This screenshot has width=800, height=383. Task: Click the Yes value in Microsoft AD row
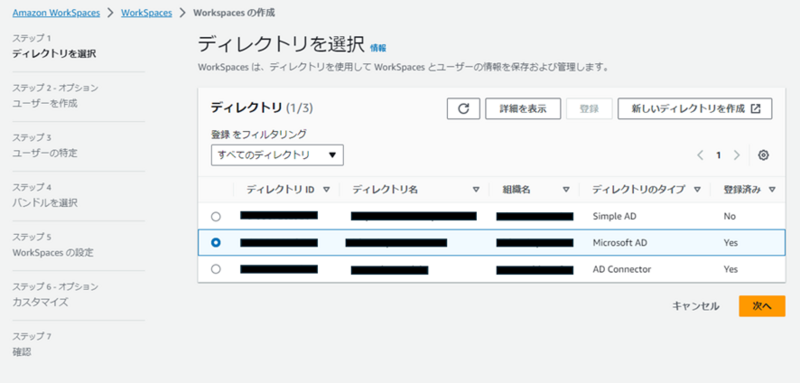[x=731, y=243]
